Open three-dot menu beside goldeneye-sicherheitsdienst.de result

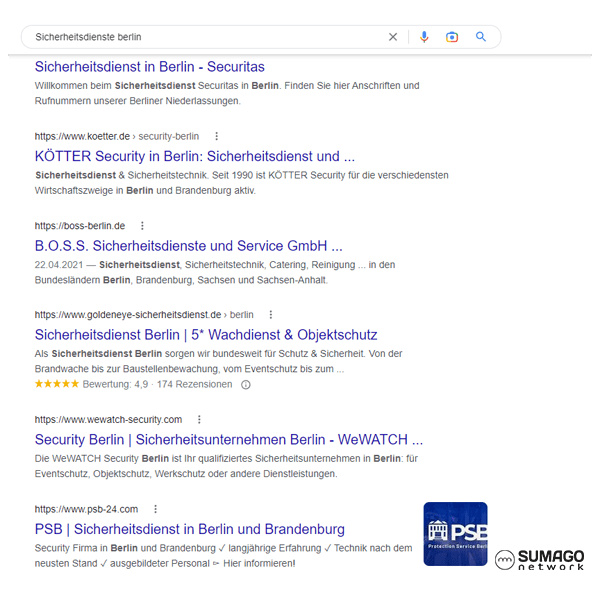[x=271, y=315]
